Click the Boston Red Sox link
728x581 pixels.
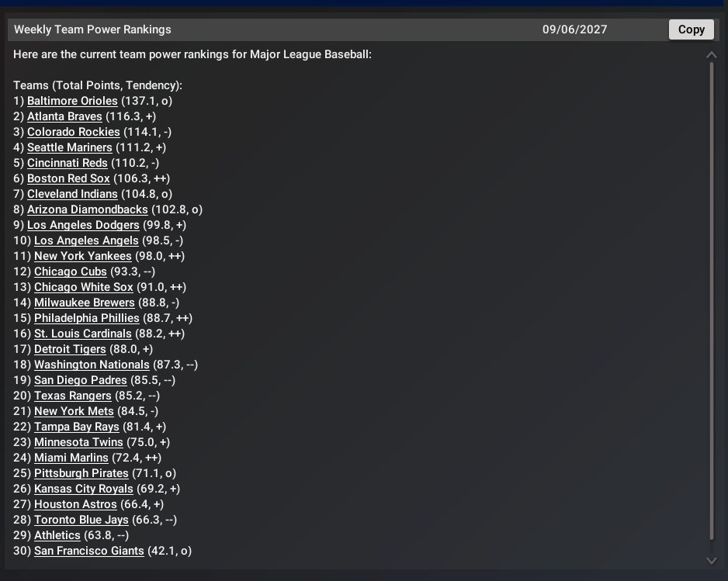pos(68,178)
